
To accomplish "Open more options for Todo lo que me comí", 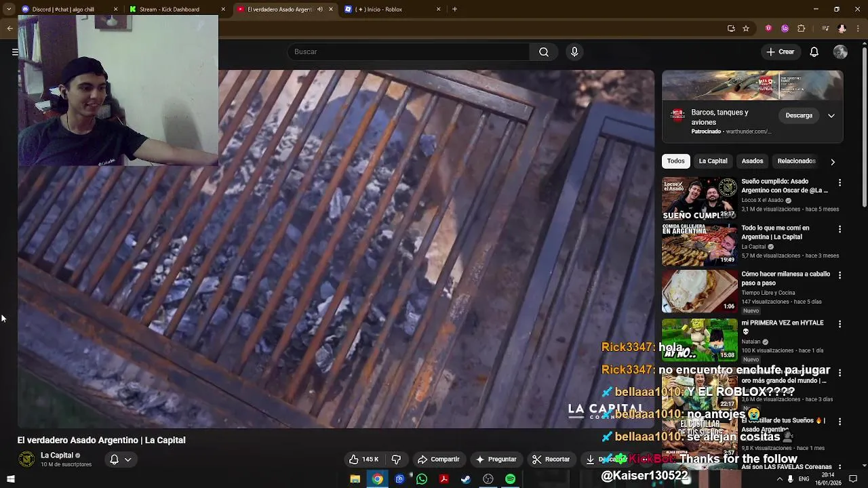I will pos(840,230).
